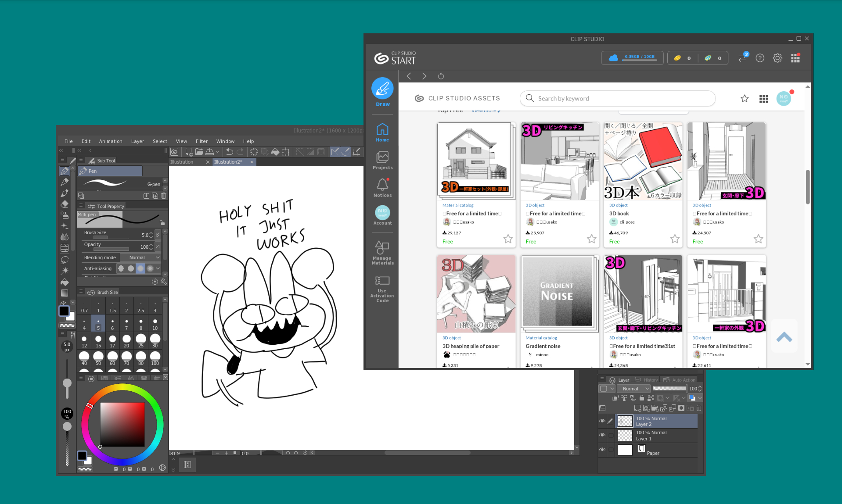Favorite the 3D book asset star

[x=675, y=239]
